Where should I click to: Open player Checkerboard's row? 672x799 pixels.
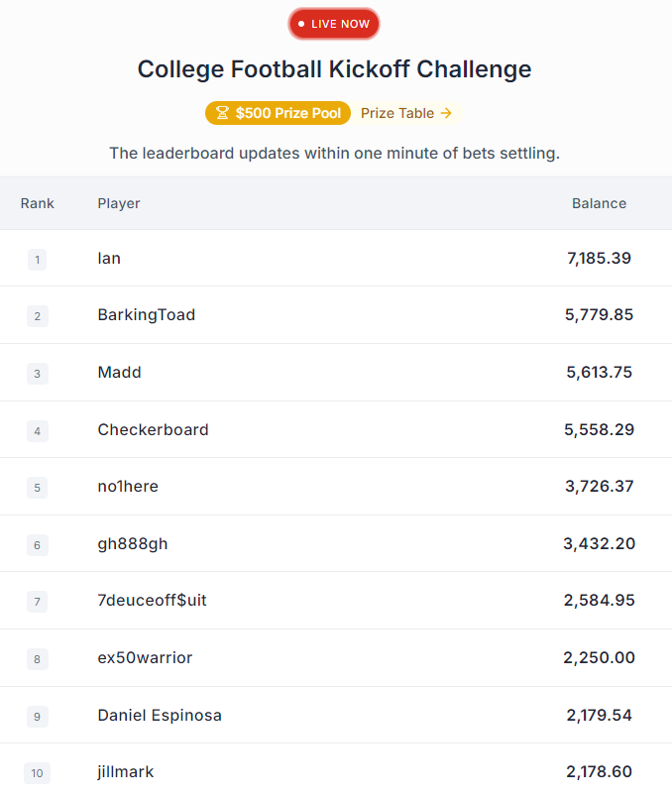click(336, 429)
